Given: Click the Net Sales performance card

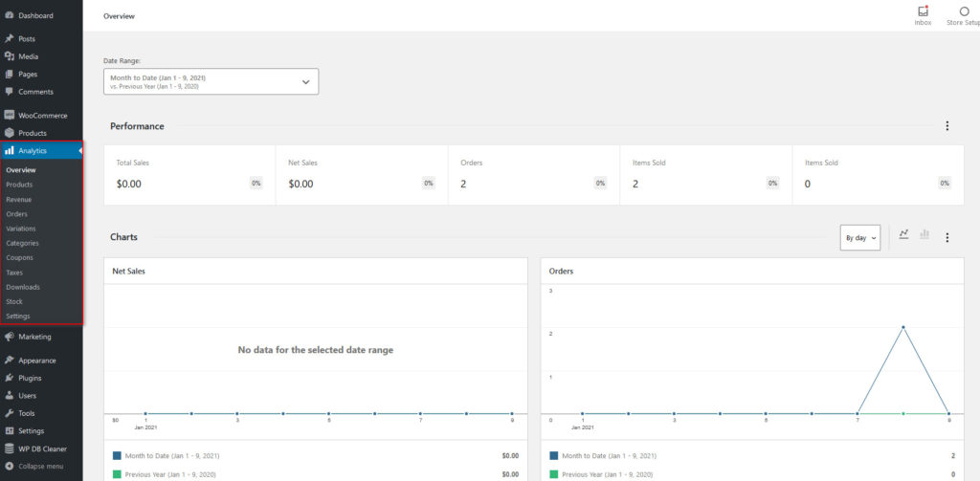Looking at the screenshot, I should (x=362, y=175).
